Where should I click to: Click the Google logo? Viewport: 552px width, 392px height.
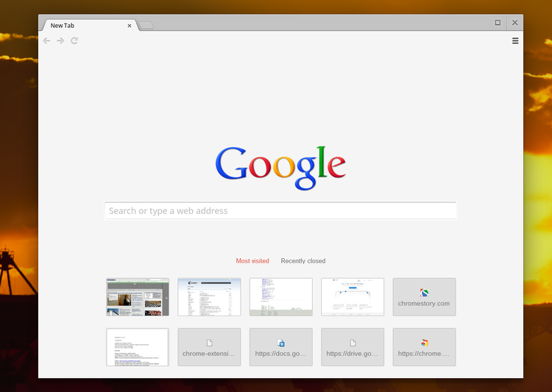280,166
